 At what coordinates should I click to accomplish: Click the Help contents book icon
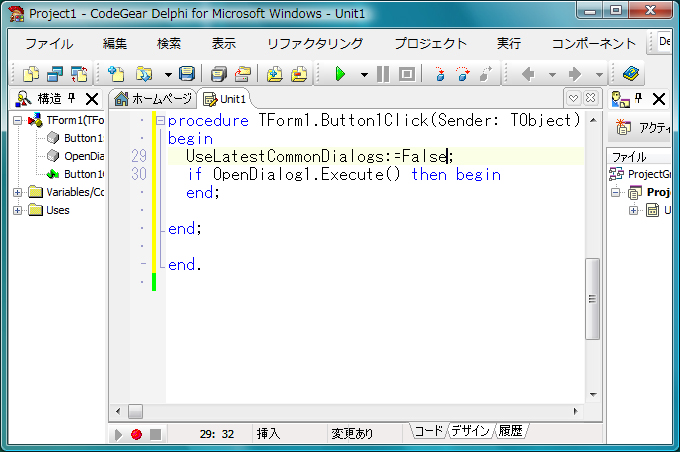[631, 74]
